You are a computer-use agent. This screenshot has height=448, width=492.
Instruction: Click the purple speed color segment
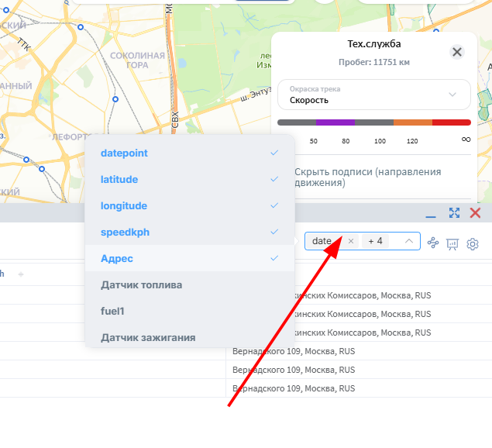tap(335, 122)
